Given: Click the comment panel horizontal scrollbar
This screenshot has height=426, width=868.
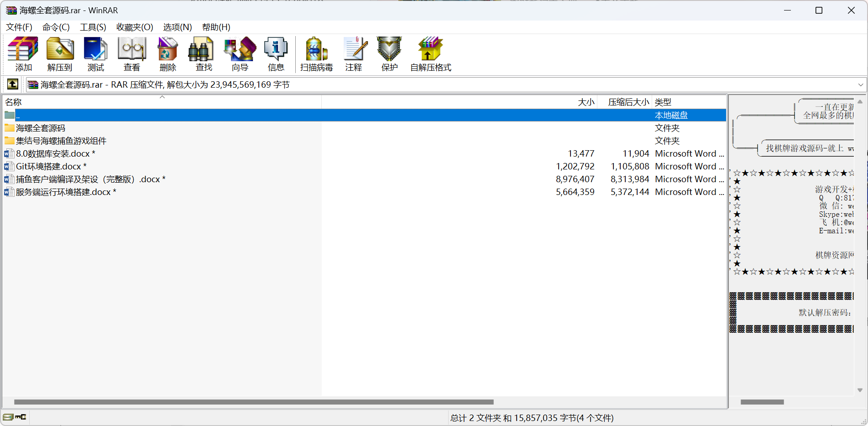Looking at the screenshot, I should click(762, 402).
